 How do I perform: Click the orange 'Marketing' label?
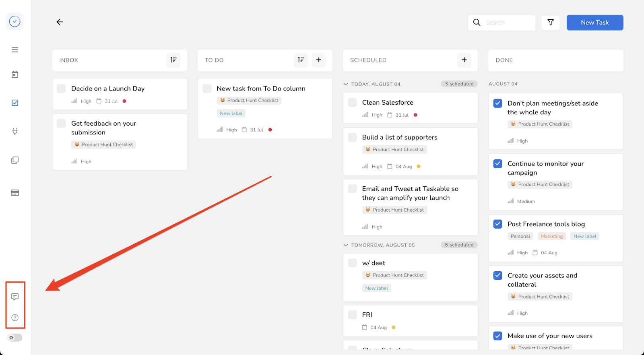click(552, 236)
